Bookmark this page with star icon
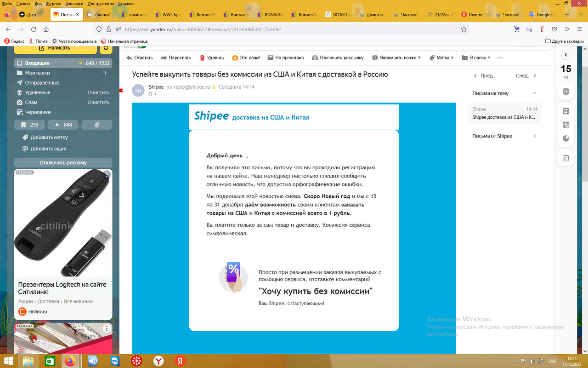This screenshot has height=368, width=588. tap(464, 29)
